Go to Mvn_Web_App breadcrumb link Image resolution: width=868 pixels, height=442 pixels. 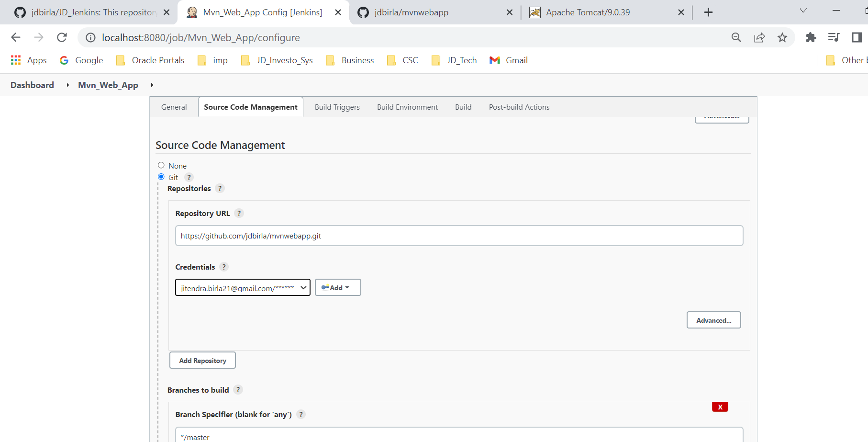tap(108, 85)
